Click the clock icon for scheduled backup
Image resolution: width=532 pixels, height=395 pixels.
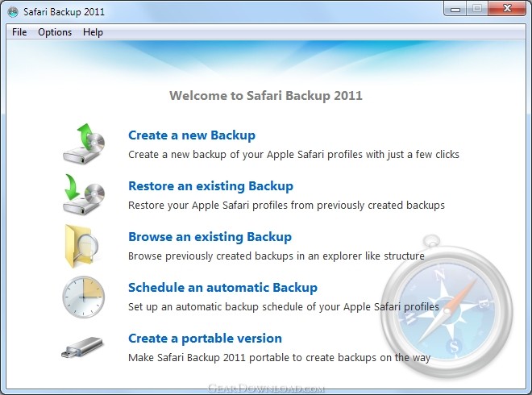tap(84, 297)
